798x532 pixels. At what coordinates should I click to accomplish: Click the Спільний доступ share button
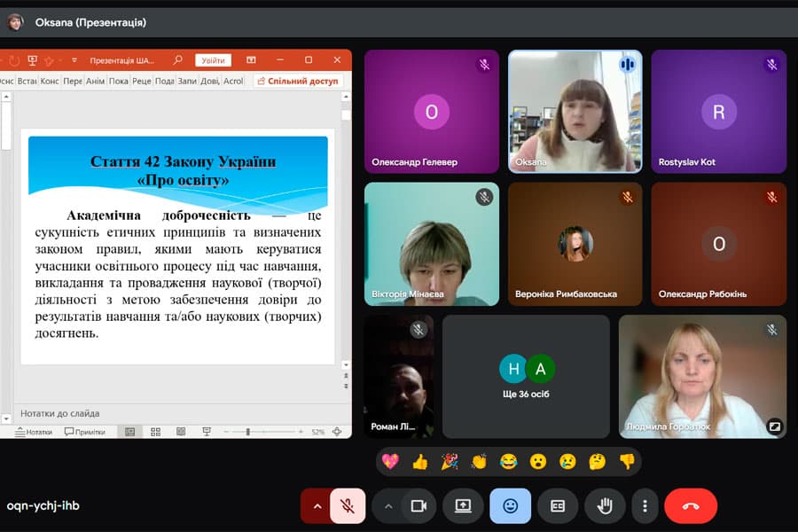298,81
